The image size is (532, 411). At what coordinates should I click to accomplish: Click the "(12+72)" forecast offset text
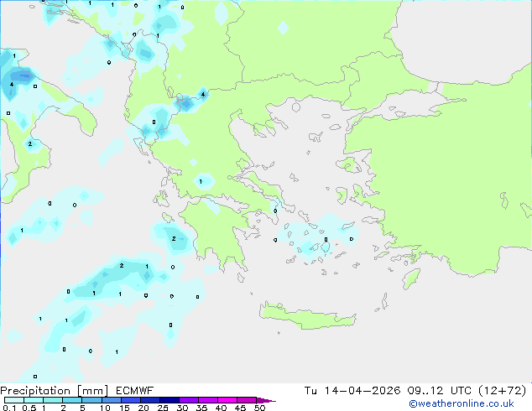[502, 391]
